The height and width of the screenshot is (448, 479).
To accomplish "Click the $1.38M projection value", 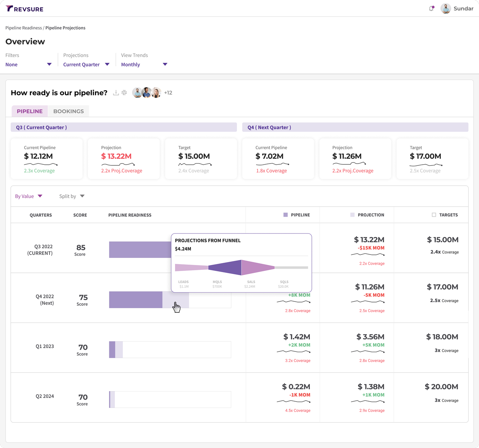I will (371, 387).
